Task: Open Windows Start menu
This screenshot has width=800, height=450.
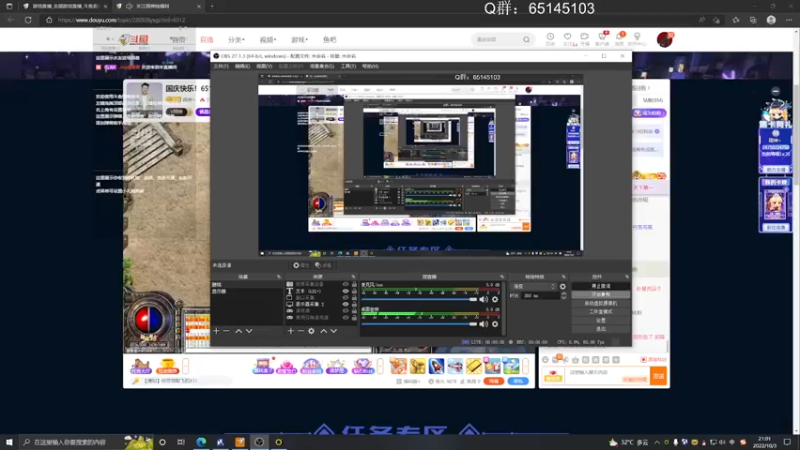Action: coord(9,442)
